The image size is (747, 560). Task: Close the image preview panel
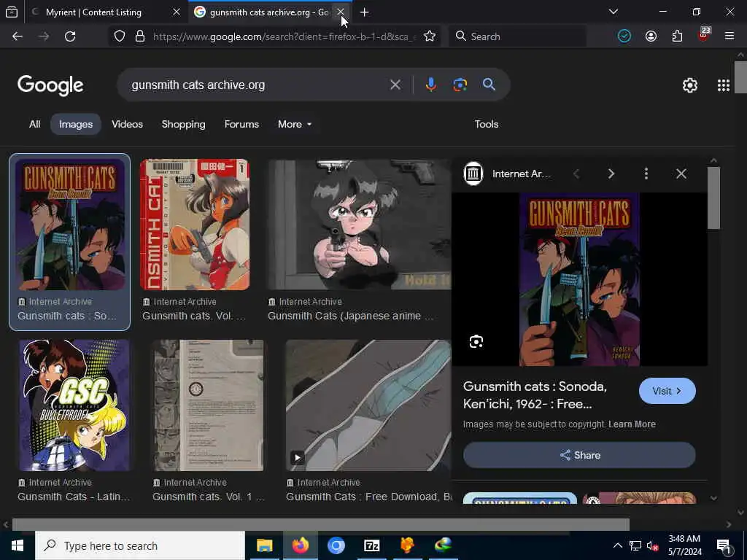click(x=681, y=174)
